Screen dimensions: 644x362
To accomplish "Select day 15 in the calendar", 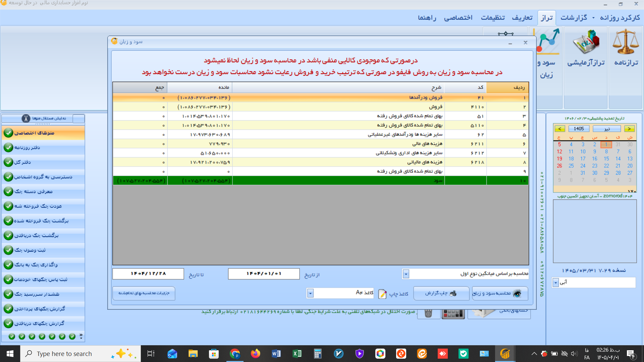I will tap(606, 159).
